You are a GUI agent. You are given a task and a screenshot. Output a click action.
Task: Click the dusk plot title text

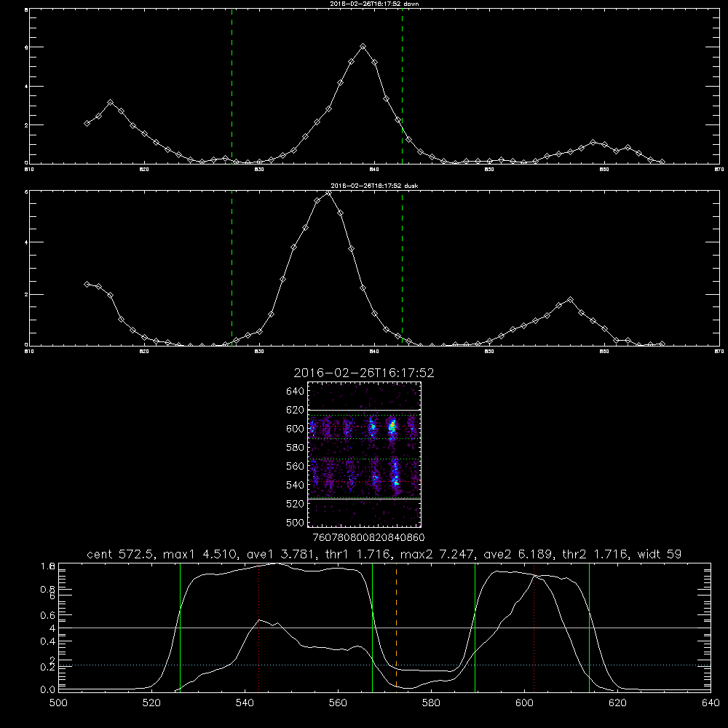[374, 186]
